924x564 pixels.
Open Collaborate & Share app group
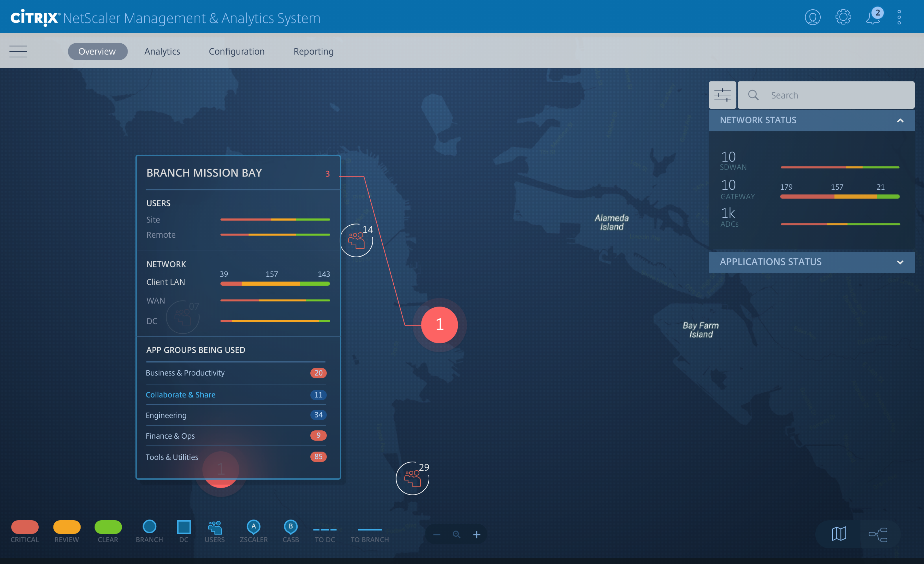(x=236, y=394)
